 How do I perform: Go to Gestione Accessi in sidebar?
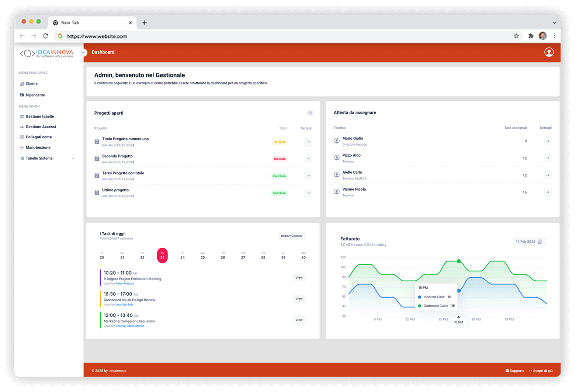point(41,127)
